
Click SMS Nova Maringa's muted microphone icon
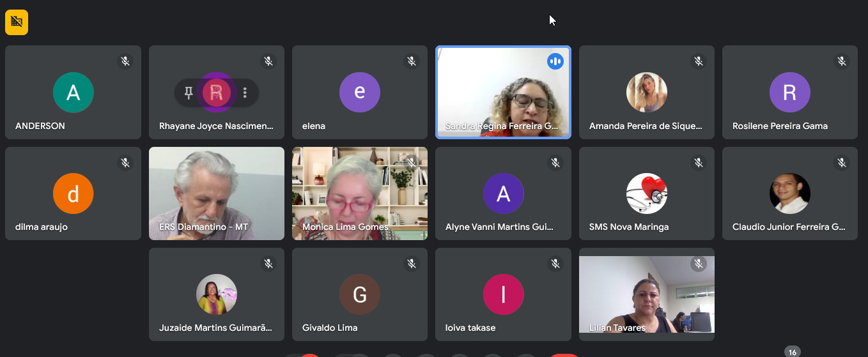[x=699, y=163]
